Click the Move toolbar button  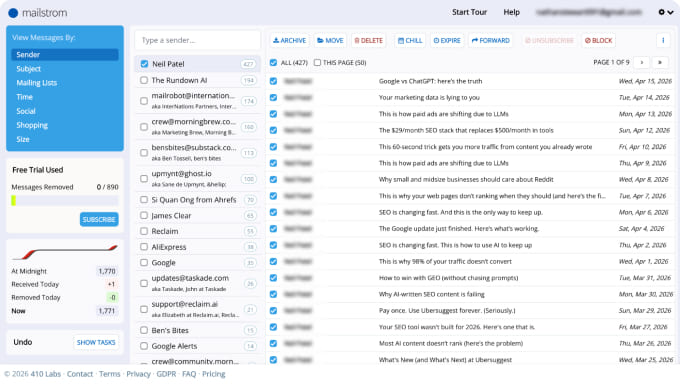[x=330, y=40]
